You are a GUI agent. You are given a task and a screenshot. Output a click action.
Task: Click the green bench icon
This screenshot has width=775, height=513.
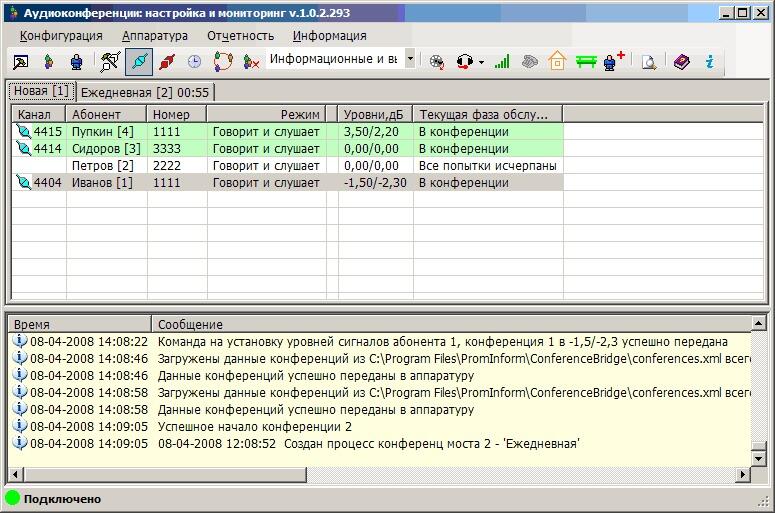tap(586, 62)
